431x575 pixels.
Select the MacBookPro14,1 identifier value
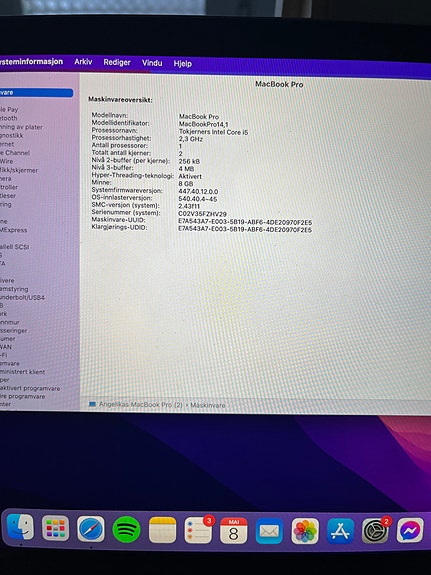click(x=204, y=124)
